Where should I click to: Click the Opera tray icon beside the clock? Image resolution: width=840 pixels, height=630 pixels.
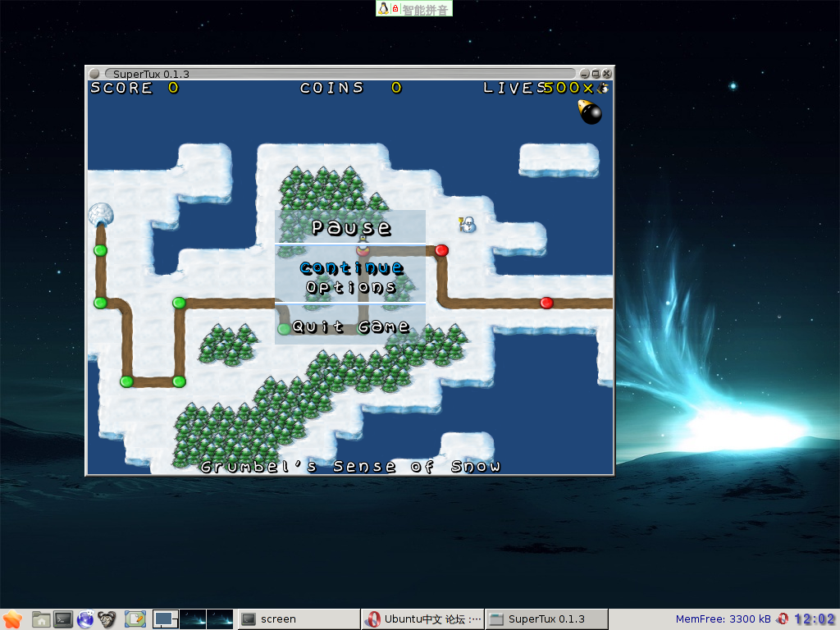(x=783, y=619)
